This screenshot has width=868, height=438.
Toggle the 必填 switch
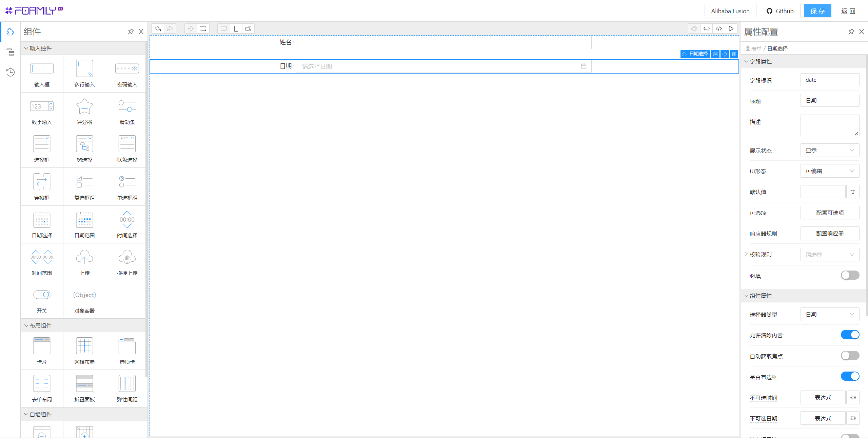[850, 275]
